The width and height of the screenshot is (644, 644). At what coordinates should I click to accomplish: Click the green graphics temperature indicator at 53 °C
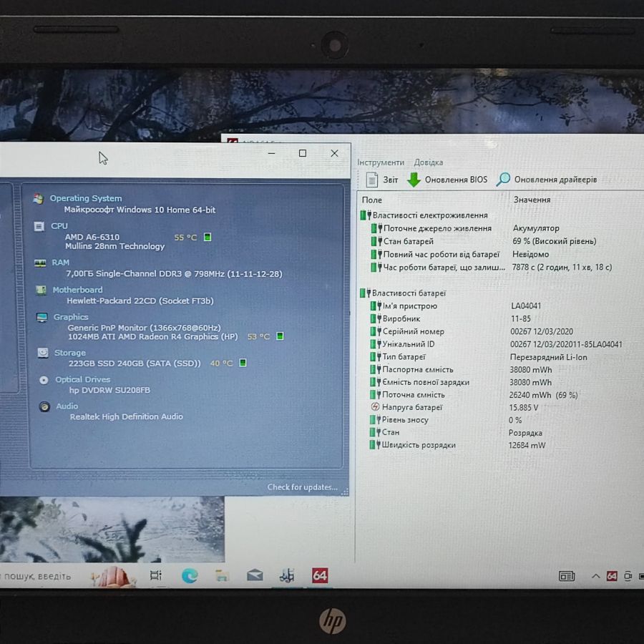[x=280, y=336]
